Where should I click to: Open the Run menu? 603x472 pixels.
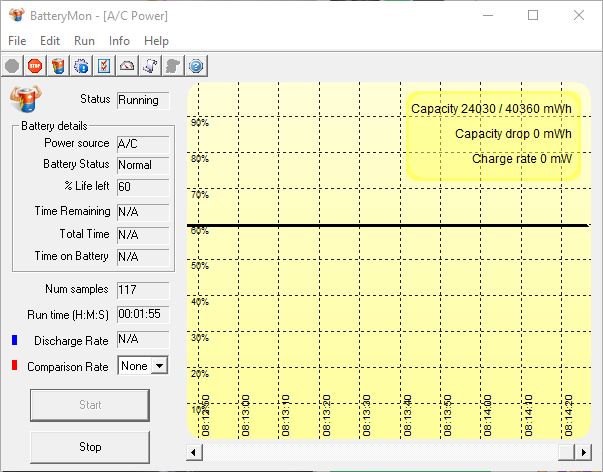[84, 41]
